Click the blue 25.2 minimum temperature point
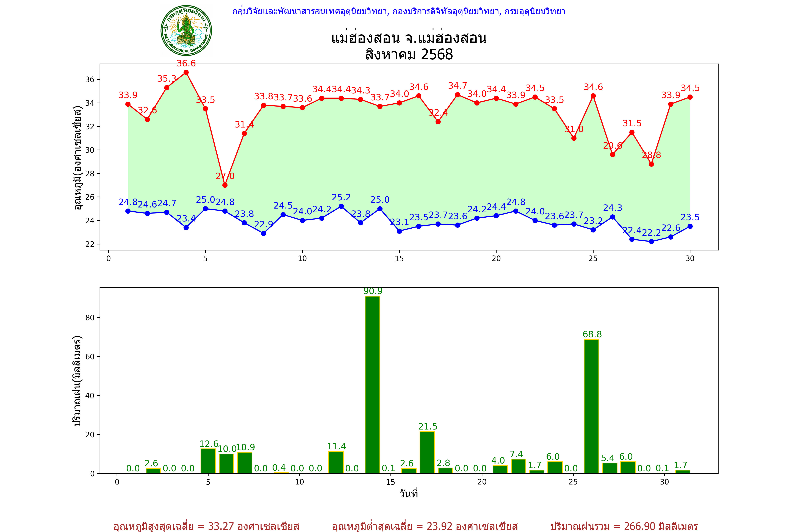Viewport: 798px width, 532px height. point(341,206)
